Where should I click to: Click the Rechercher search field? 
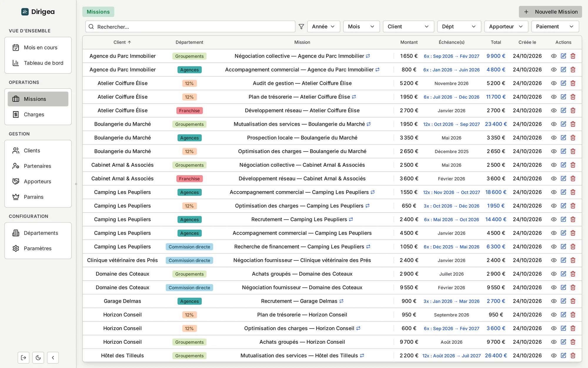coord(190,26)
